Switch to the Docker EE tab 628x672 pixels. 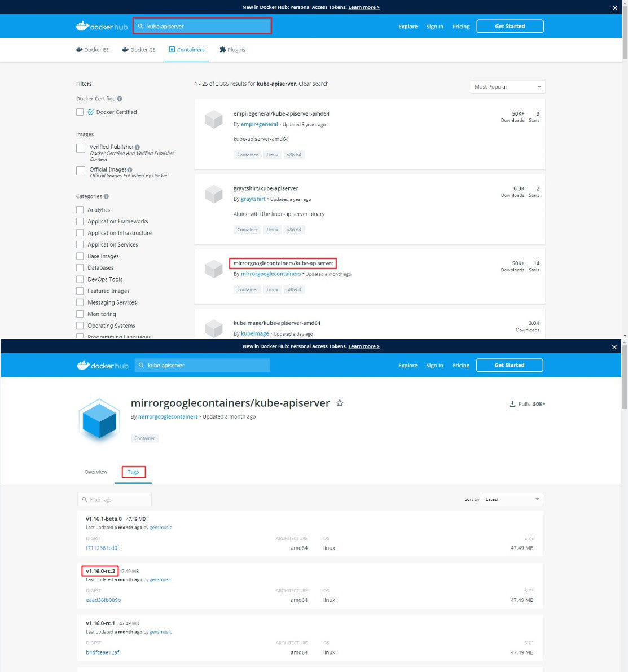[93, 50]
